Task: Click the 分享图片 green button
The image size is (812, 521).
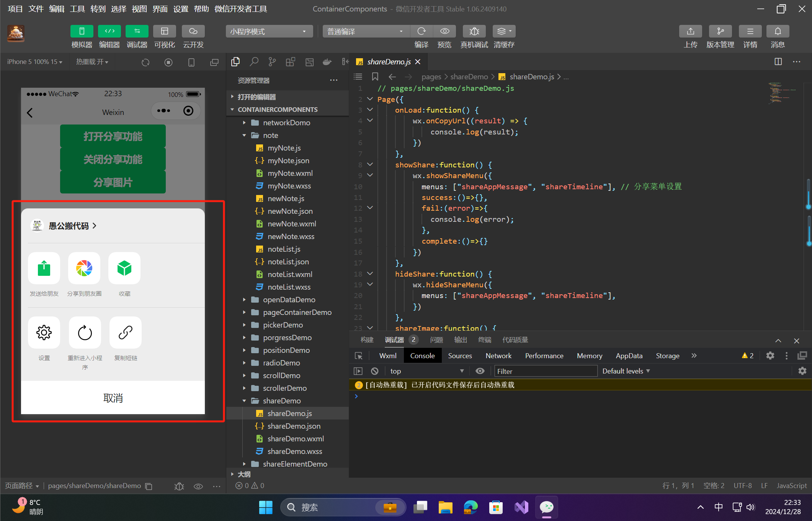Action: pos(113,182)
